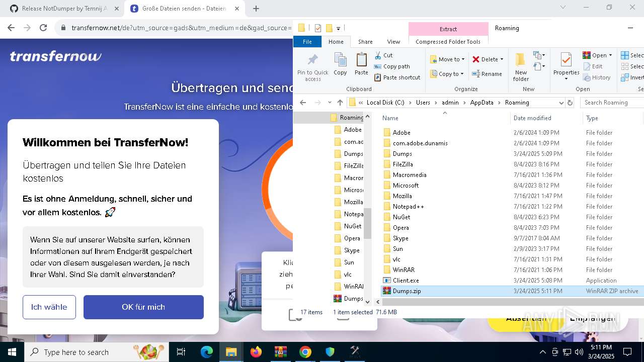Viewport: 644px width, 362px height.
Task: Click the Edit ribbon item
Action: pyautogui.click(x=593, y=66)
